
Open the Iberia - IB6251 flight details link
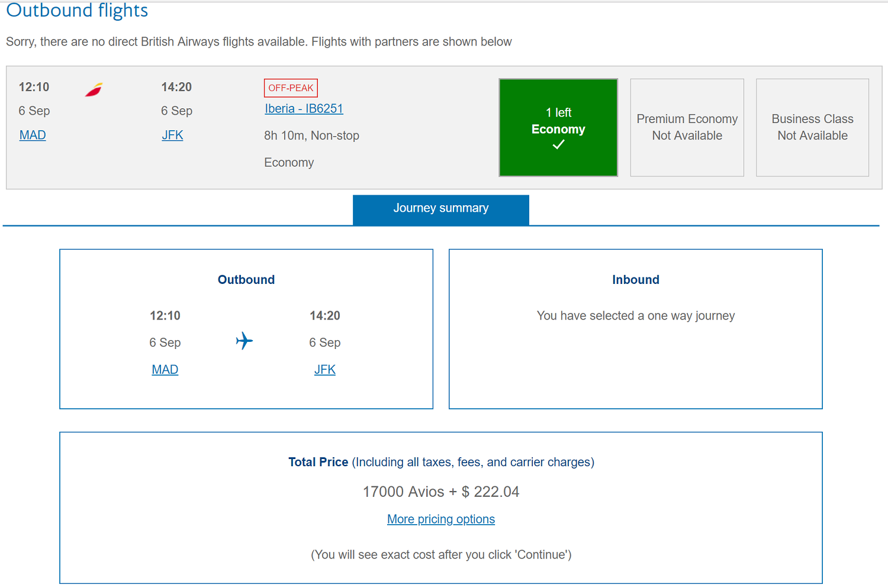coord(304,109)
